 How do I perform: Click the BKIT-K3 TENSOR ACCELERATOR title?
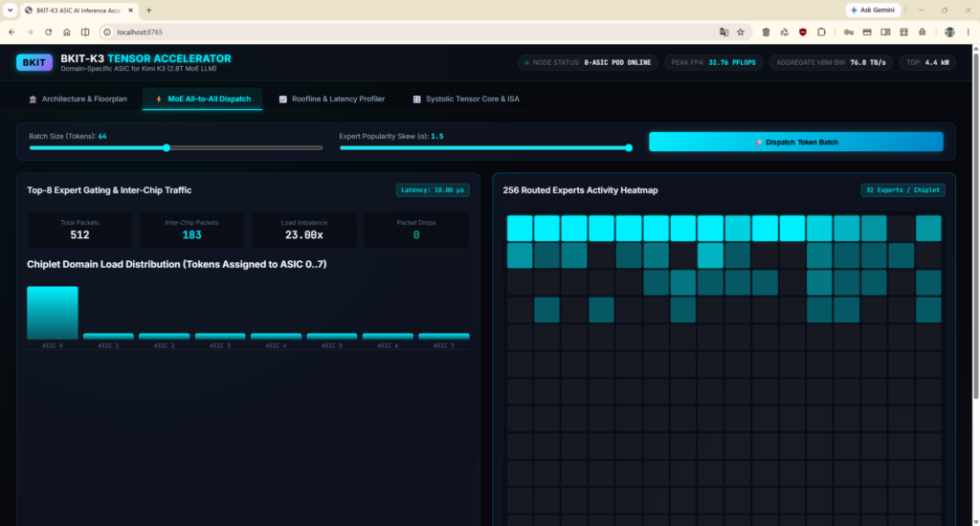click(x=145, y=58)
